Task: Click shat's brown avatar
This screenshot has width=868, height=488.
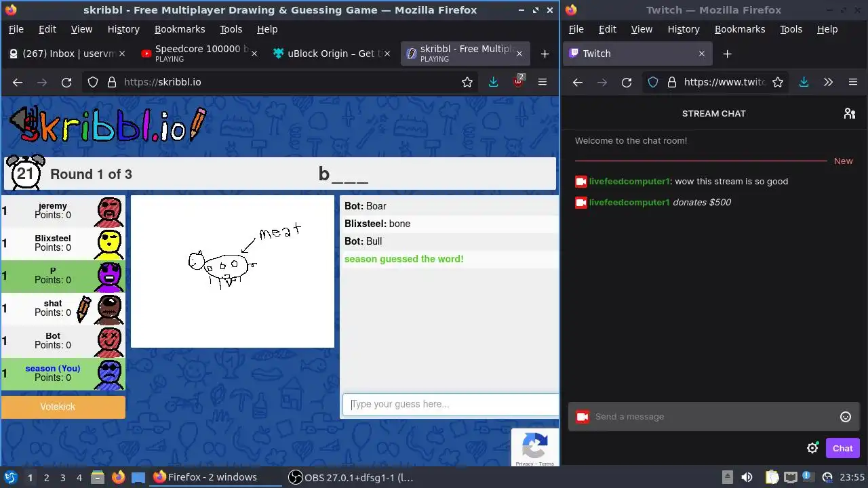Action: point(108,309)
